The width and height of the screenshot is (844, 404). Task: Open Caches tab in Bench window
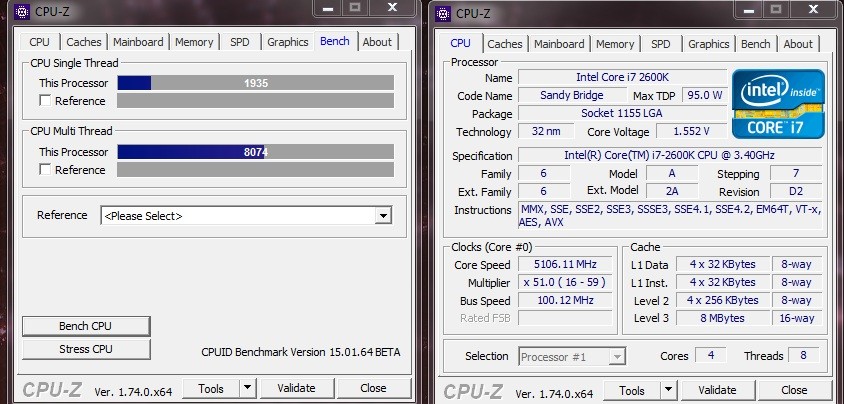(83, 42)
